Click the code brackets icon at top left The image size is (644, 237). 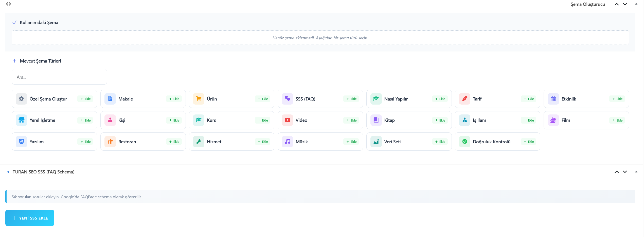(8, 4)
